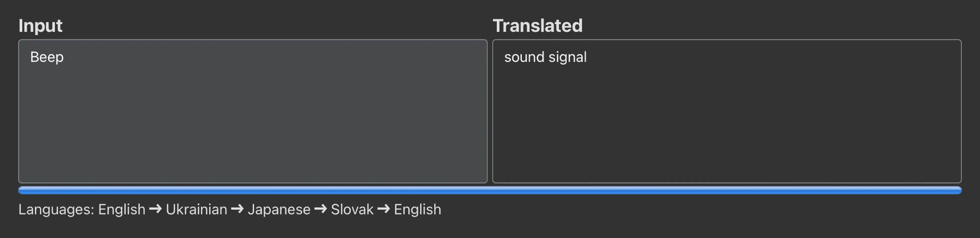Place cursor on the word "Beep"
The width and height of the screenshot is (980, 238).
[x=47, y=57]
